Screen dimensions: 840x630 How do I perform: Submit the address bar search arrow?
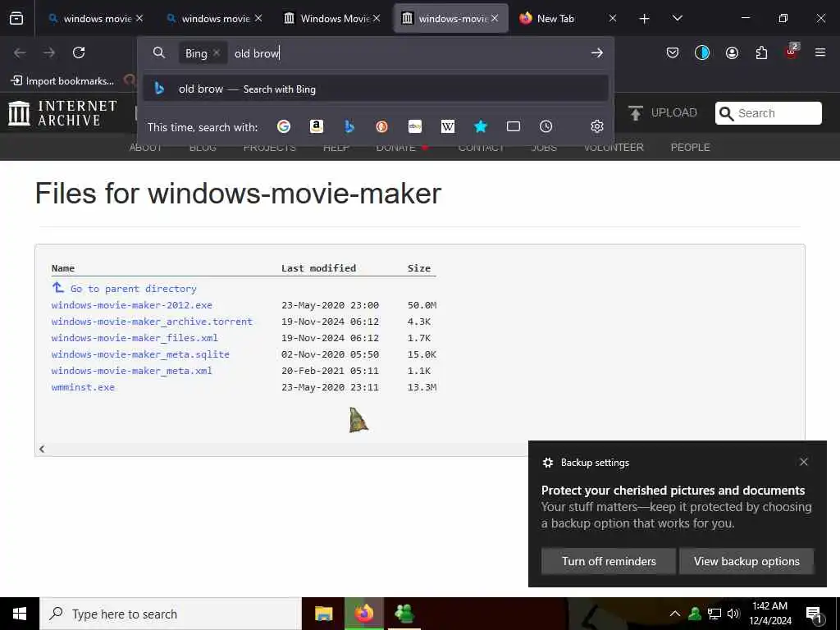(597, 52)
